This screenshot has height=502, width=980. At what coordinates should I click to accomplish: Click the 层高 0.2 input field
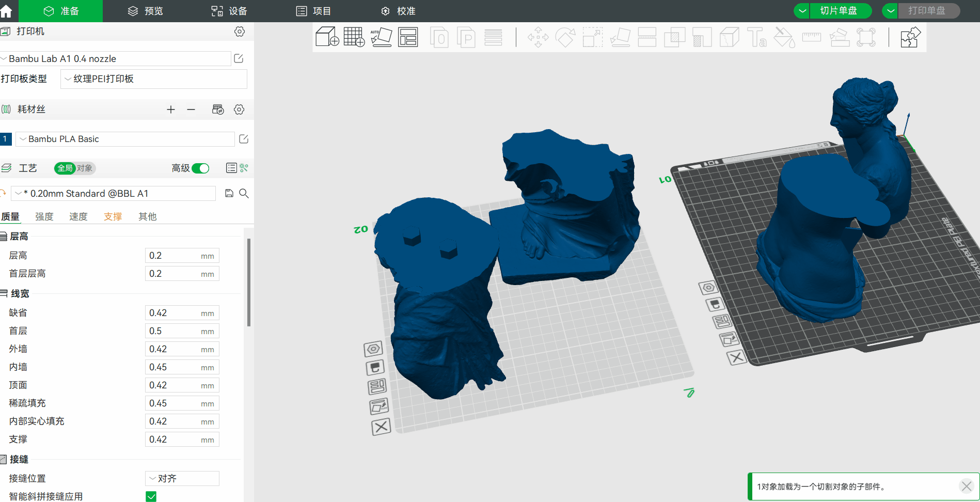[182, 256]
